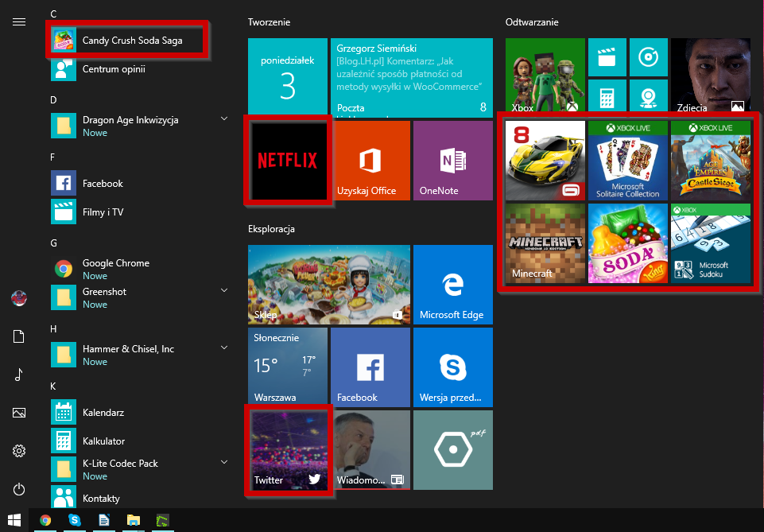Expand Greenshot folder chevron

(224, 290)
